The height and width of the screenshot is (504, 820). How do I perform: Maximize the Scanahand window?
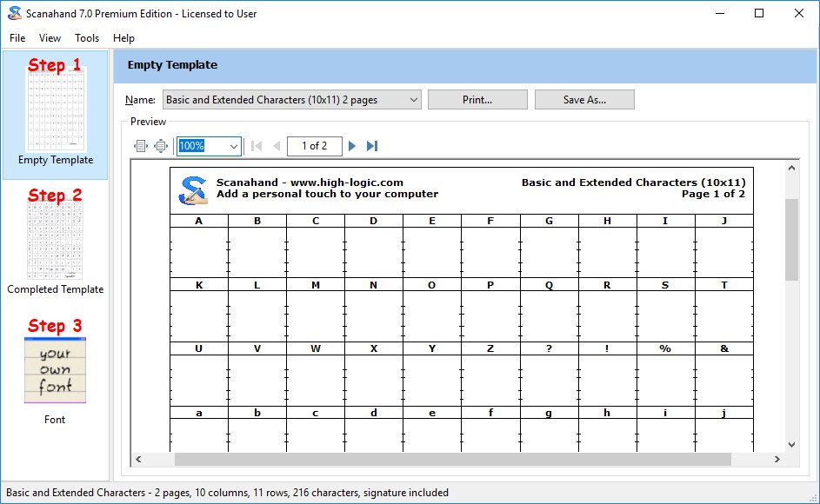pyautogui.click(x=759, y=14)
